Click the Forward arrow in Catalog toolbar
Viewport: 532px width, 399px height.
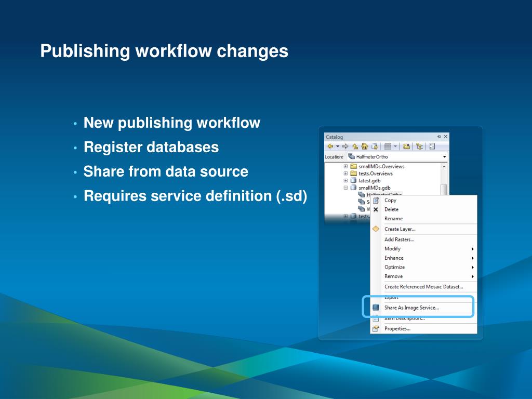point(345,146)
